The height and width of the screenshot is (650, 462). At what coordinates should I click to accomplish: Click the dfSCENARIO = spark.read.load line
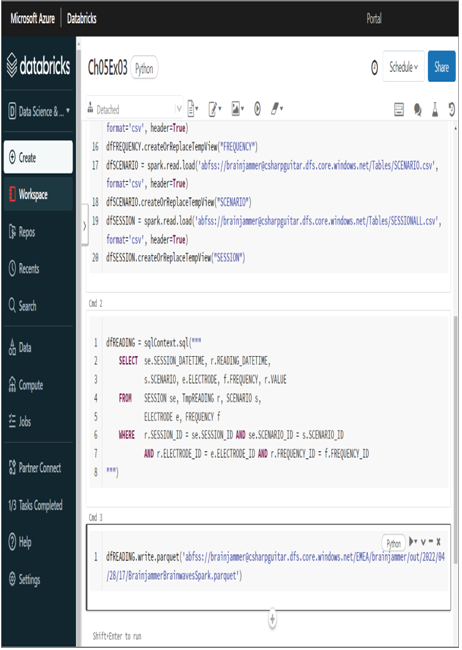(x=272, y=174)
